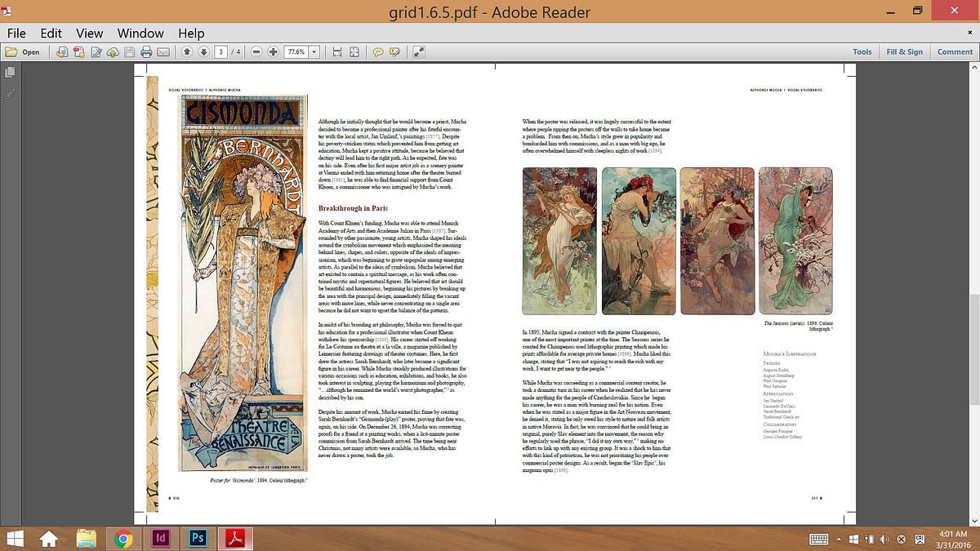The width and height of the screenshot is (980, 551).
Task: Switch to Adobe Photoshop on taskbar
Action: (198, 539)
